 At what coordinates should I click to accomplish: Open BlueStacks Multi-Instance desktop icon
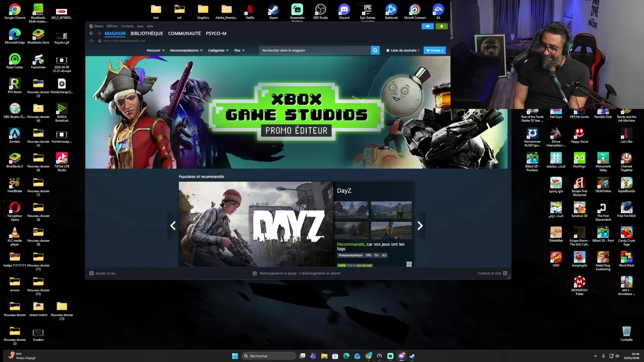point(38,13)
